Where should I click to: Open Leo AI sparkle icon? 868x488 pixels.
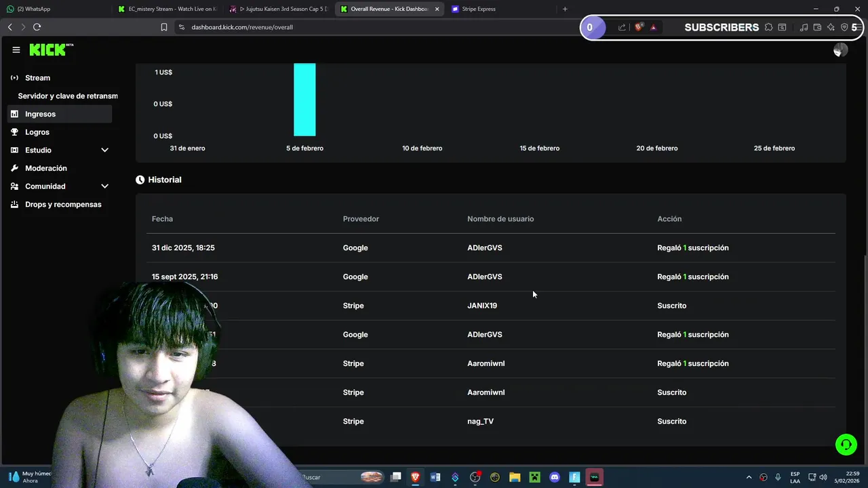tap(831, 27)
